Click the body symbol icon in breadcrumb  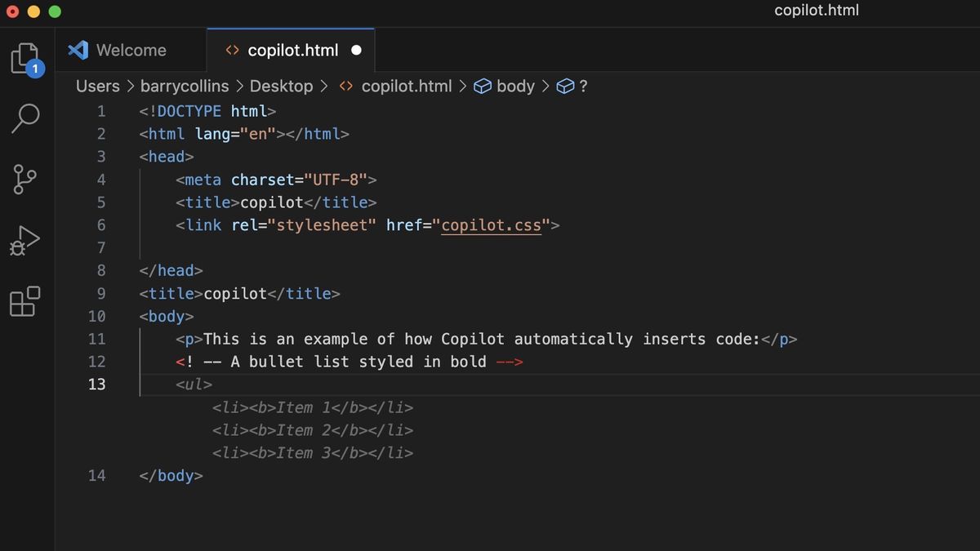coord(483,87)
